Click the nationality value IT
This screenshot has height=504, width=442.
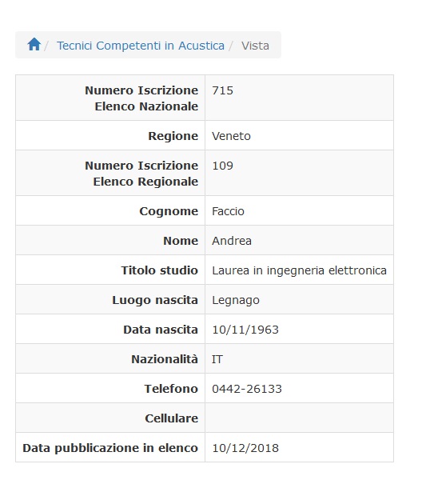pyautogui.click(x=217, y=359)
